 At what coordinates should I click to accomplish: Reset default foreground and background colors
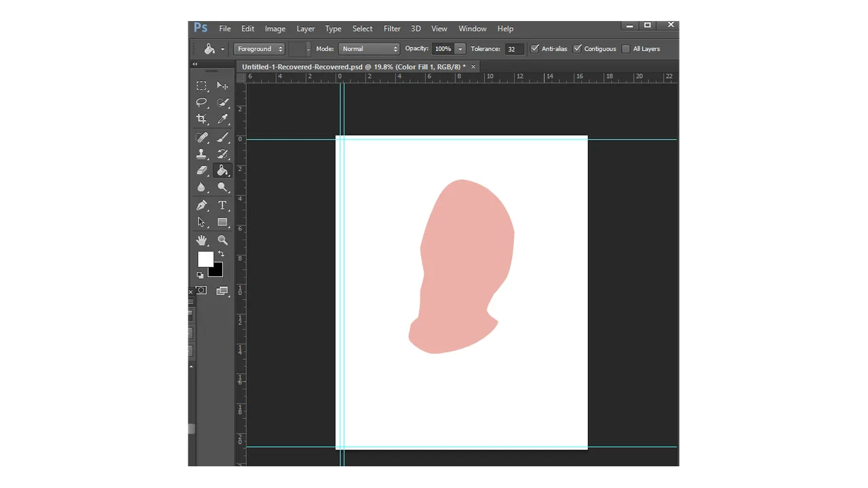pyautogui.click(x=200, y=274)
